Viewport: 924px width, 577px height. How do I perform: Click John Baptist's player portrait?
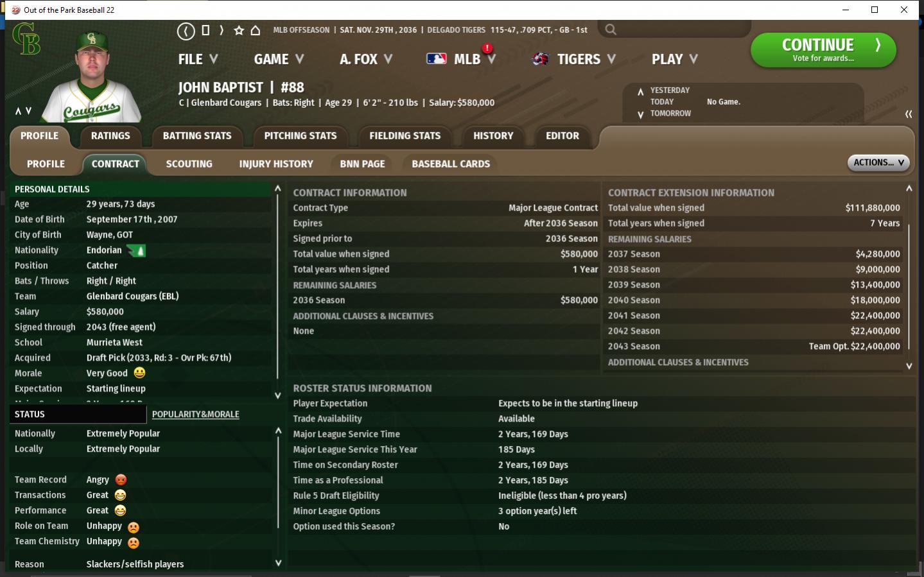[x=92, y=77]
